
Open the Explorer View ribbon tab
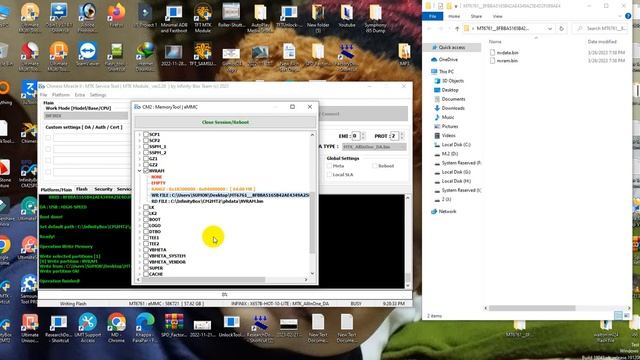coord(498,16)
